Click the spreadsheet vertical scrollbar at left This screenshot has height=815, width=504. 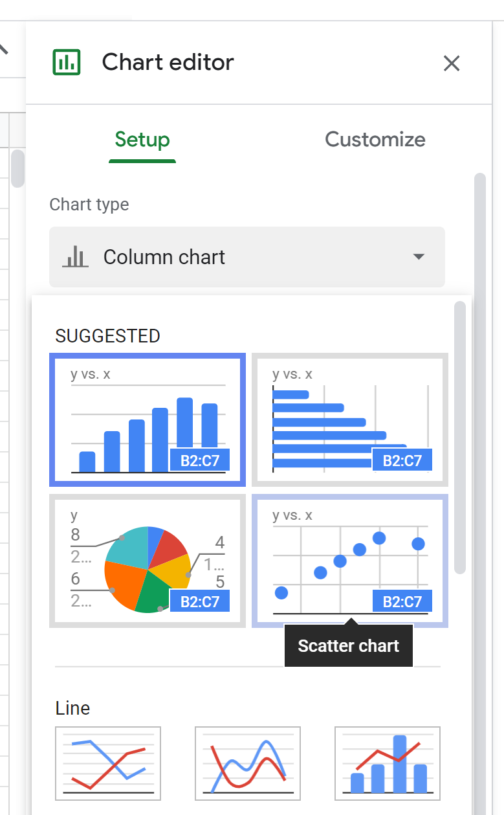[x=17, y=168]
